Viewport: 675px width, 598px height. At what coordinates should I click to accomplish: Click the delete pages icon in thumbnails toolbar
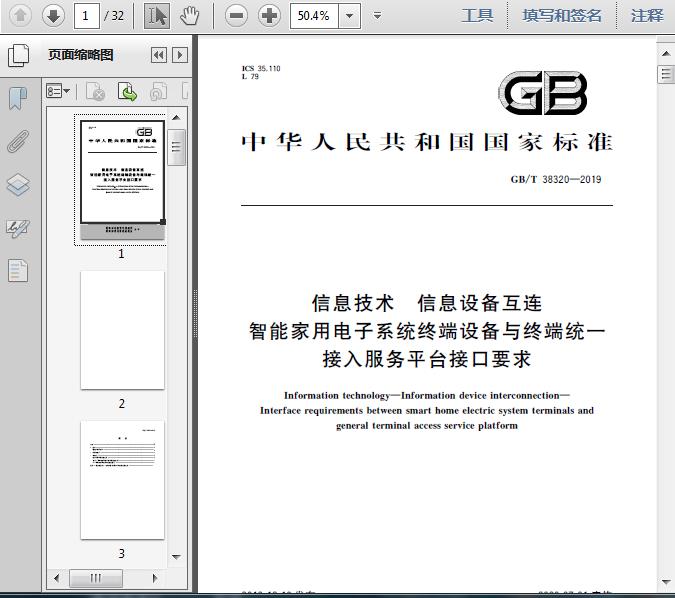point(96,91)
